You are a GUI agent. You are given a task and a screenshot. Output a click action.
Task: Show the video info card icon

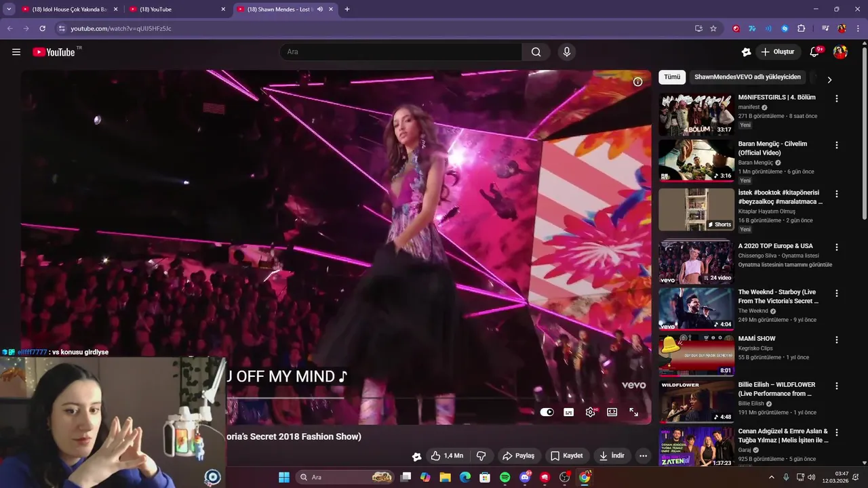[637, 82]
